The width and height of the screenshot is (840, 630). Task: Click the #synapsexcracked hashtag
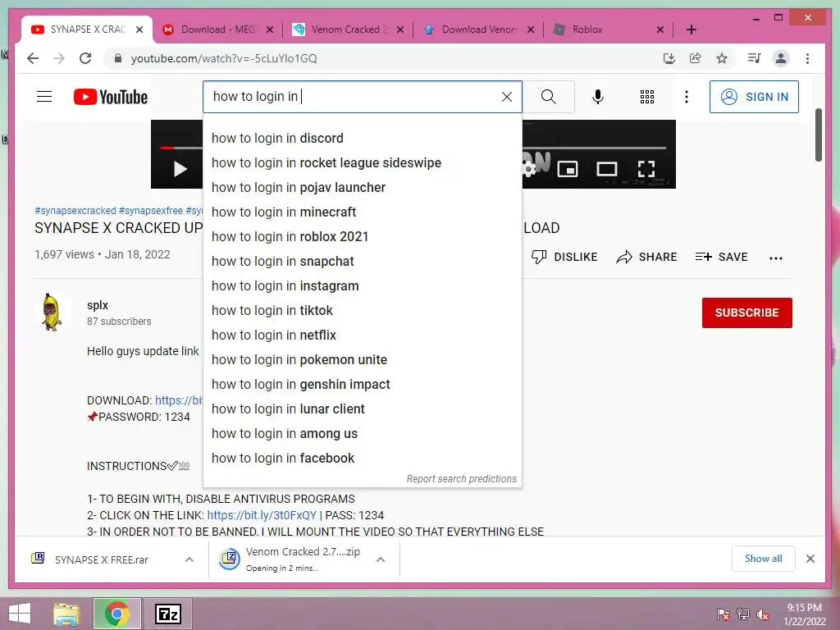[75, 211]
